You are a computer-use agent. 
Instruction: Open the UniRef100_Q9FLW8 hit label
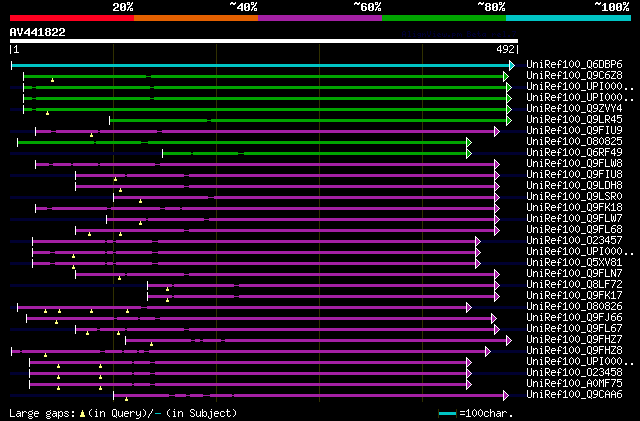coord(574,164)
